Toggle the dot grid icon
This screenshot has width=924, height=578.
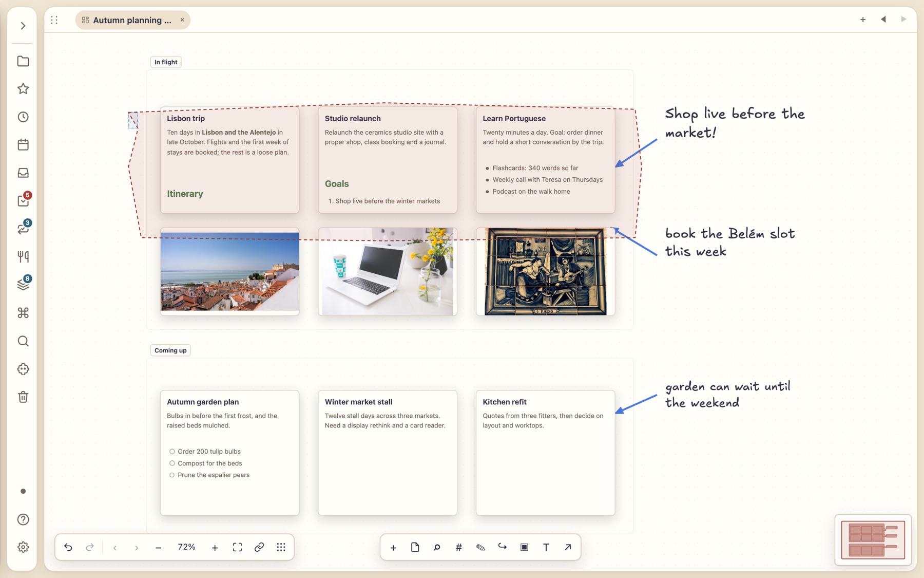click(x=281, y=547)
